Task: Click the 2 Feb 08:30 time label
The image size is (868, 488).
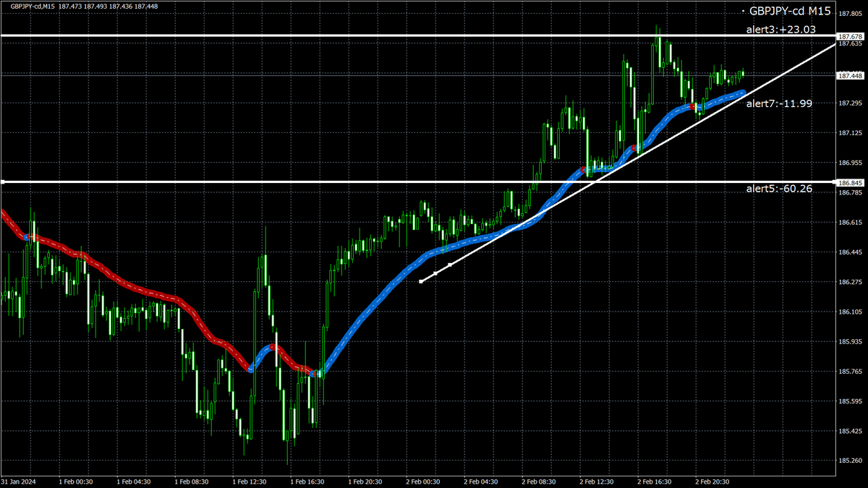Action: (x=538, y=481)
